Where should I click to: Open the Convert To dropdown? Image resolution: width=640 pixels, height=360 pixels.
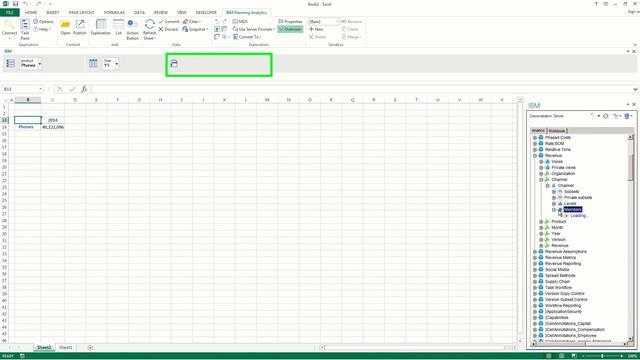tap(247, 37)
